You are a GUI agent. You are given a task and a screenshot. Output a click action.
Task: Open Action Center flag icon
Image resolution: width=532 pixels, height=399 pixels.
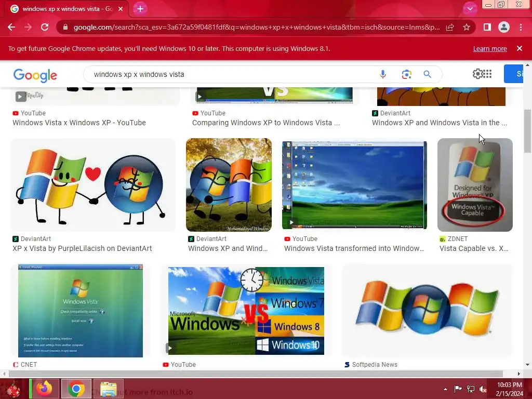(458, 389)
